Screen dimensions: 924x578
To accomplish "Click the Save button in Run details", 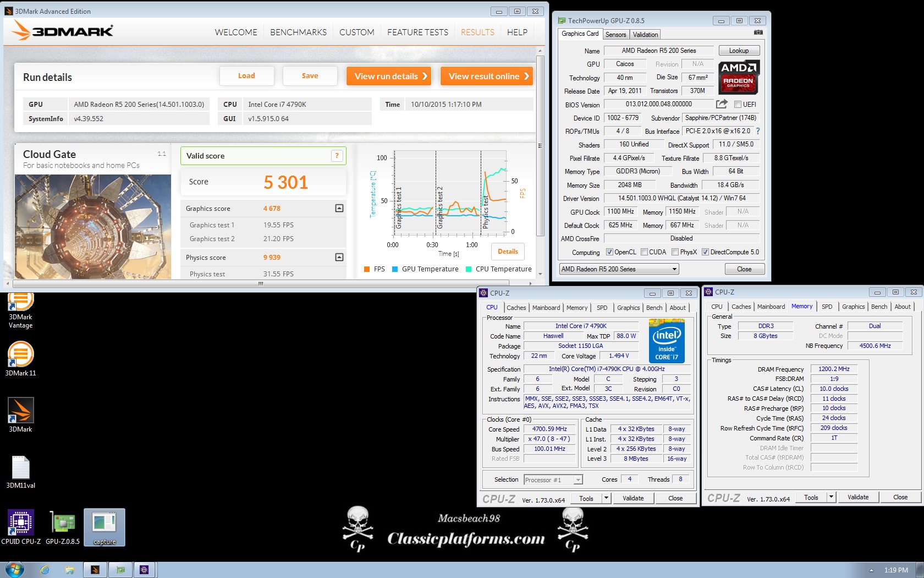I will [x=310, y=76].
